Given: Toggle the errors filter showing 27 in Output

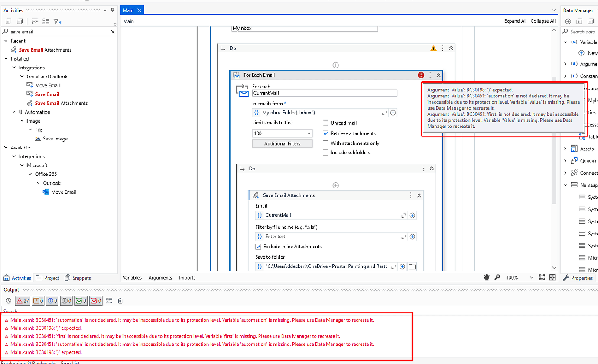Looking at the screenshot, I should [x=22, y=300].
